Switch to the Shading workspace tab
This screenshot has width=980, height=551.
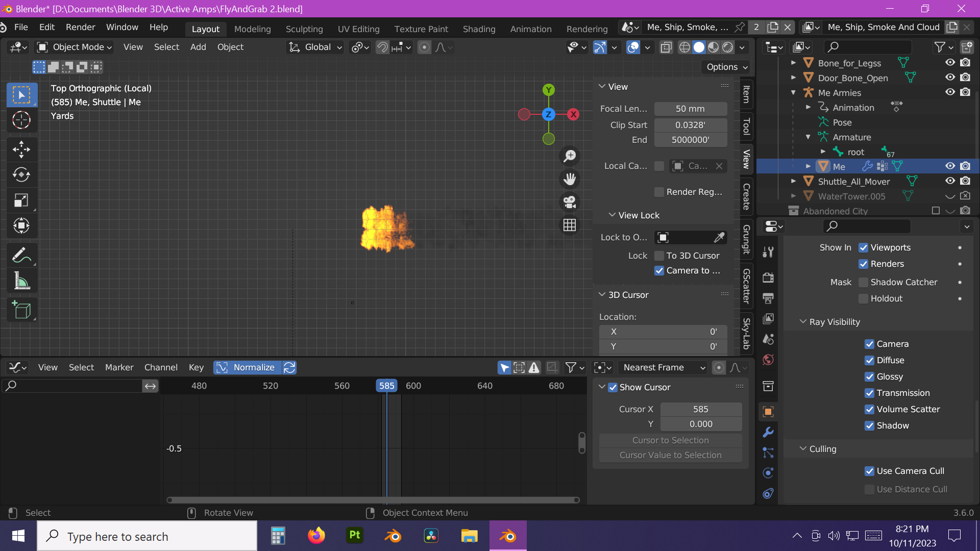479,29
